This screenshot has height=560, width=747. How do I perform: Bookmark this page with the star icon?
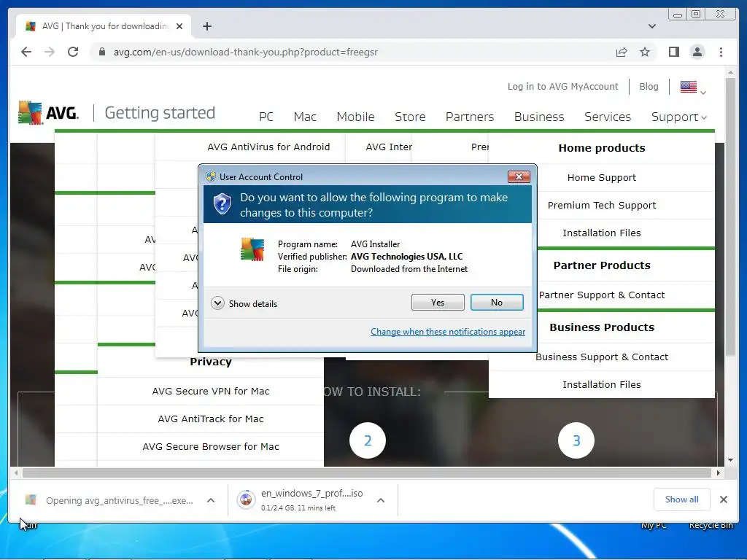(x=645, y=52)
